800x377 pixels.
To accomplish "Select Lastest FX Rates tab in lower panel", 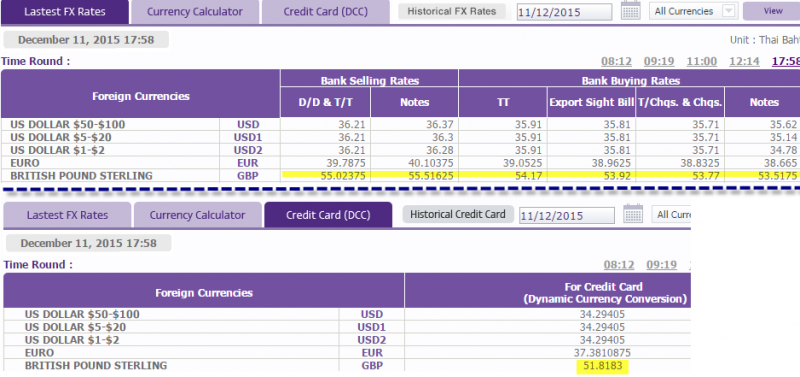I will (x=67, y=215).
